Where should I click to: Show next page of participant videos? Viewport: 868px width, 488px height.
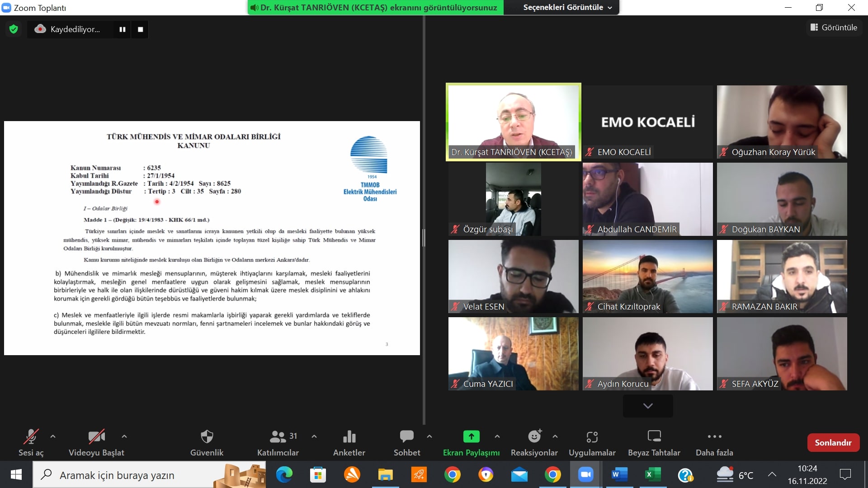[x=648, y=406]
